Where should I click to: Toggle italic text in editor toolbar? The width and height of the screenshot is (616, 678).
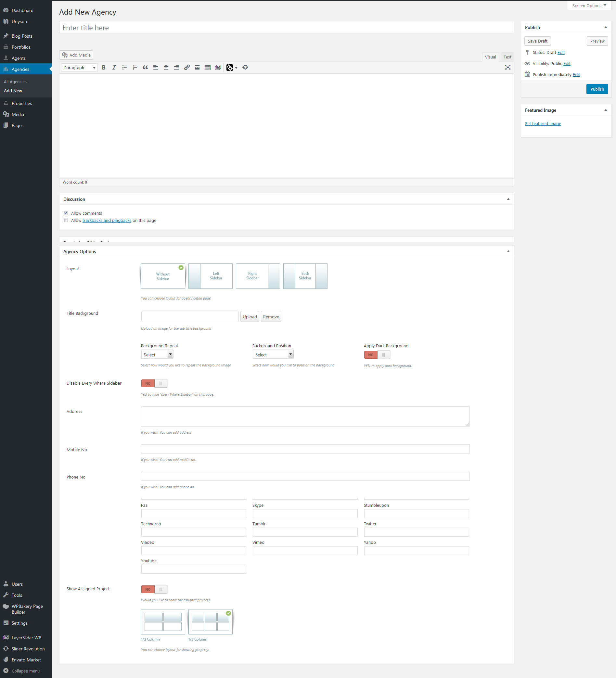(114, 68)
